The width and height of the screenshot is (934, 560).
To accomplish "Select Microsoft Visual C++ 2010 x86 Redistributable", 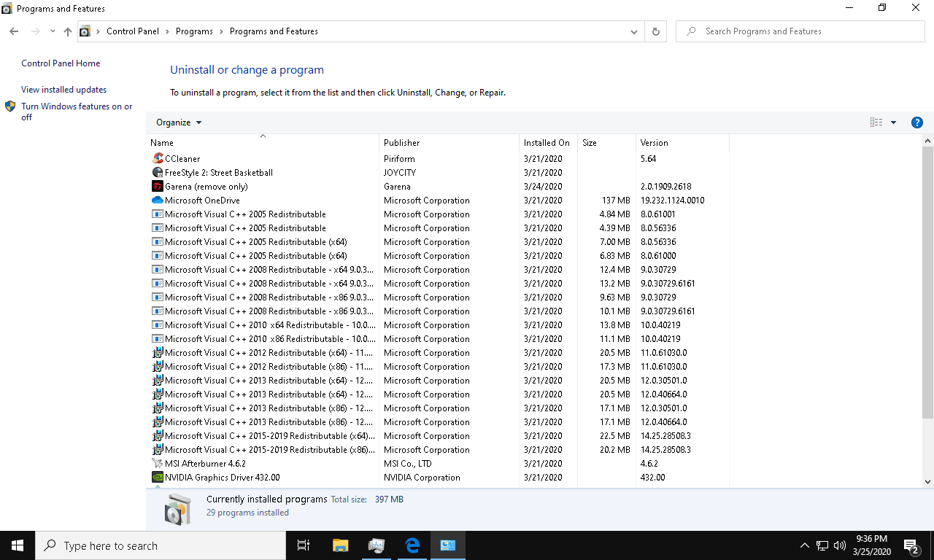I will pos(438,339).
